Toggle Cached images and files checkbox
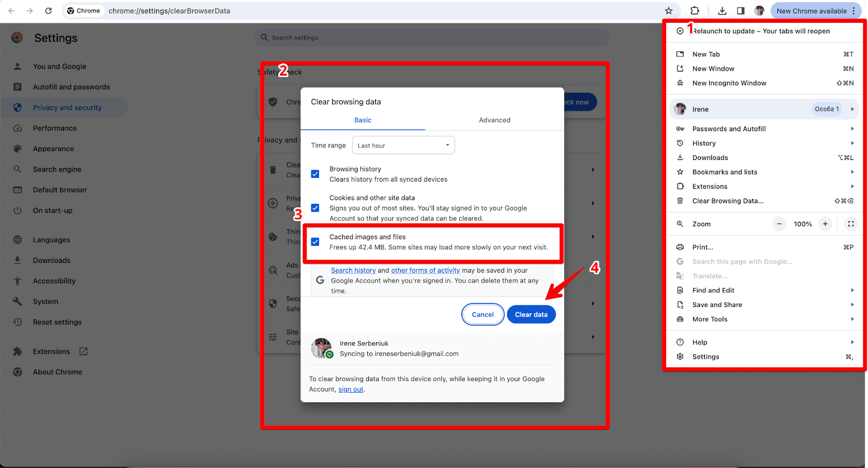The width and height of the screenshot is (868, 468). (315, 242)
